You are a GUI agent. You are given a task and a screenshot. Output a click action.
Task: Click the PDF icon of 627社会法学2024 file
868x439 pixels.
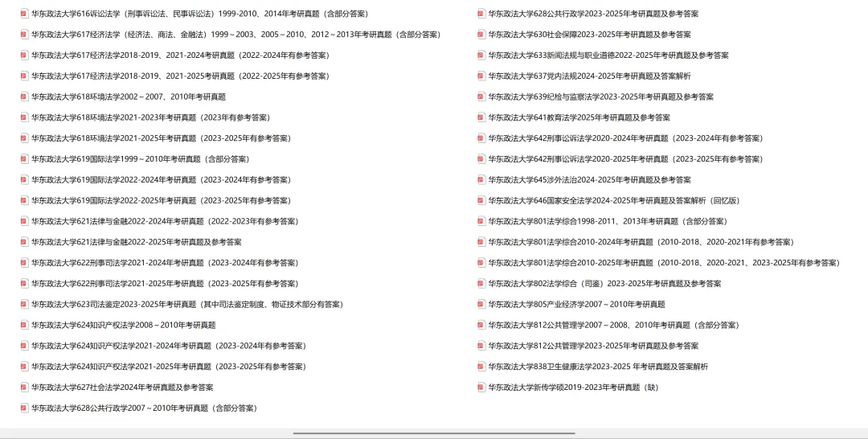24,387
